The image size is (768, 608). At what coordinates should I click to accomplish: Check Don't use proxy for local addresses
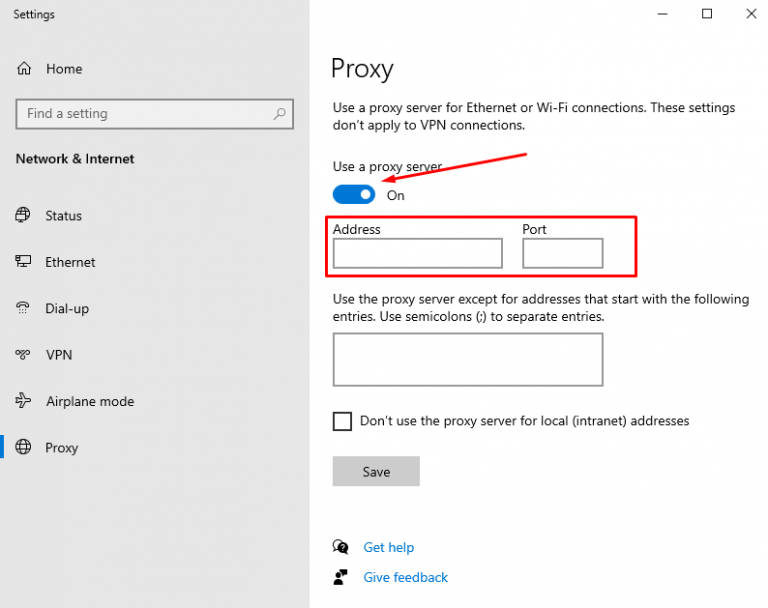(x=342, y=421)
